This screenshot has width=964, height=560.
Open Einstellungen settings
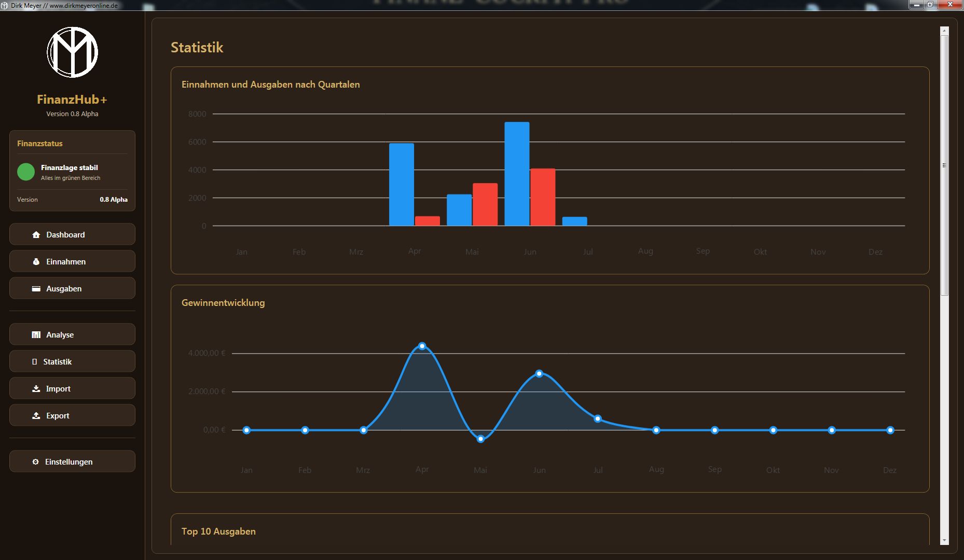[x=72, y=461]
